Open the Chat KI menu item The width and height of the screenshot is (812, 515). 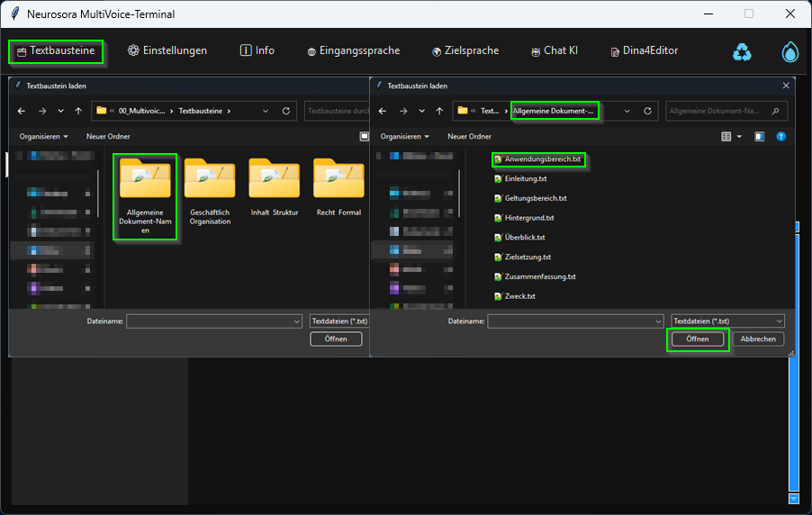point(554,50)
